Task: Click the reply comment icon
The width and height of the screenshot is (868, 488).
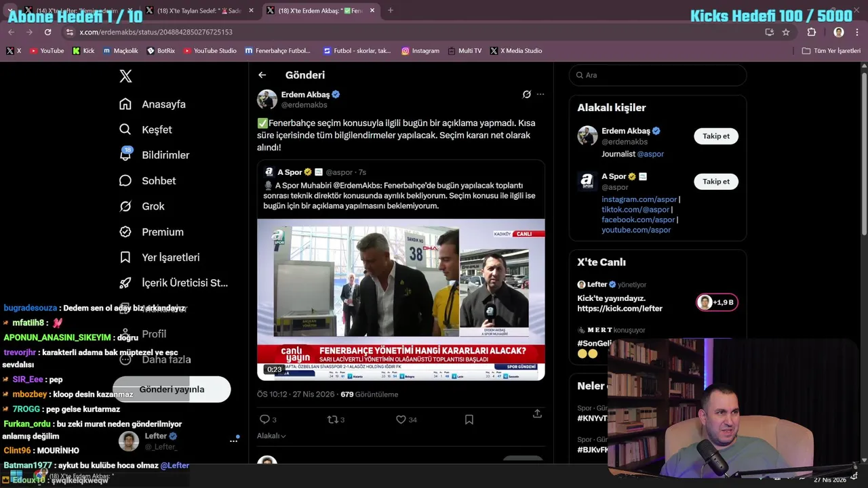Action: pos(264,420)
